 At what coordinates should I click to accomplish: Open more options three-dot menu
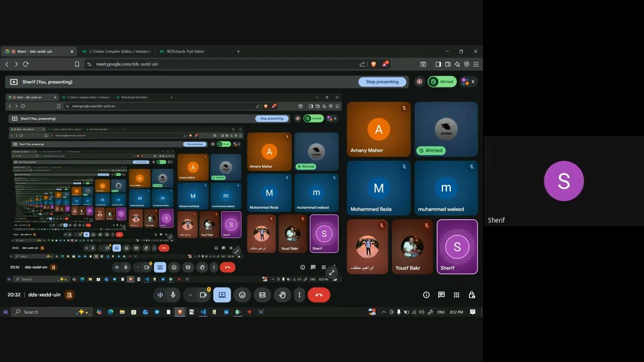tap(299, 295)
